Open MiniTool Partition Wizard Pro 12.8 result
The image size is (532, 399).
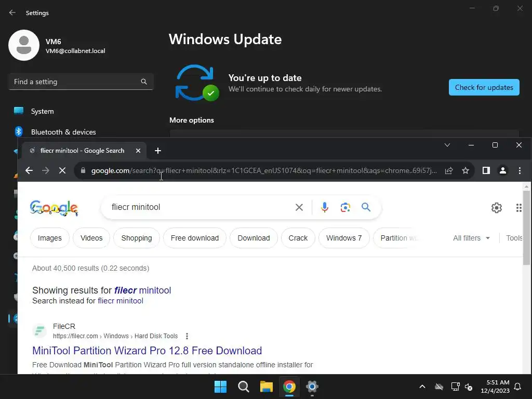point(147,351)
